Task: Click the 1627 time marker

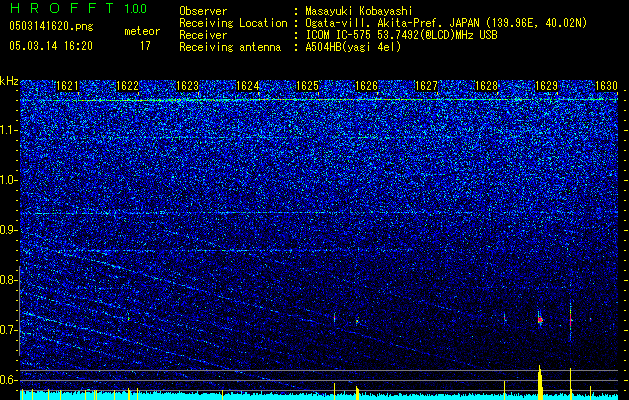Action: coord(426,86)
